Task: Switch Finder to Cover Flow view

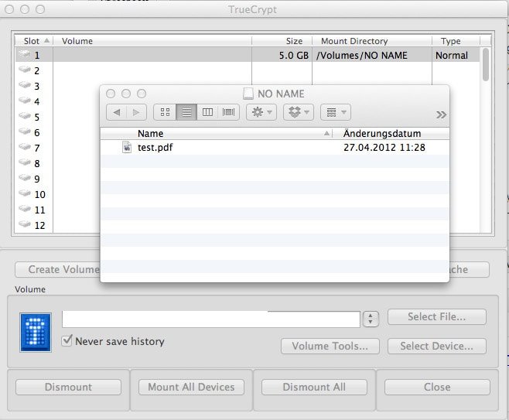Action: pyautogui.click(x=228, y=112)
